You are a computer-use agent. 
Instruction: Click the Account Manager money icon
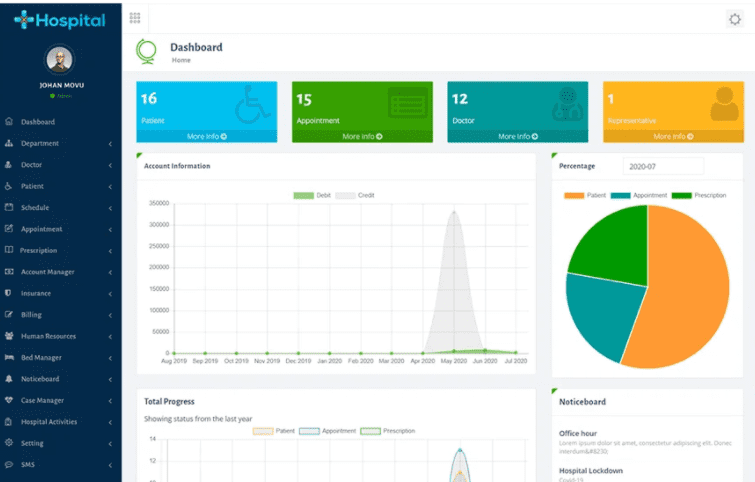pos(9,272)
